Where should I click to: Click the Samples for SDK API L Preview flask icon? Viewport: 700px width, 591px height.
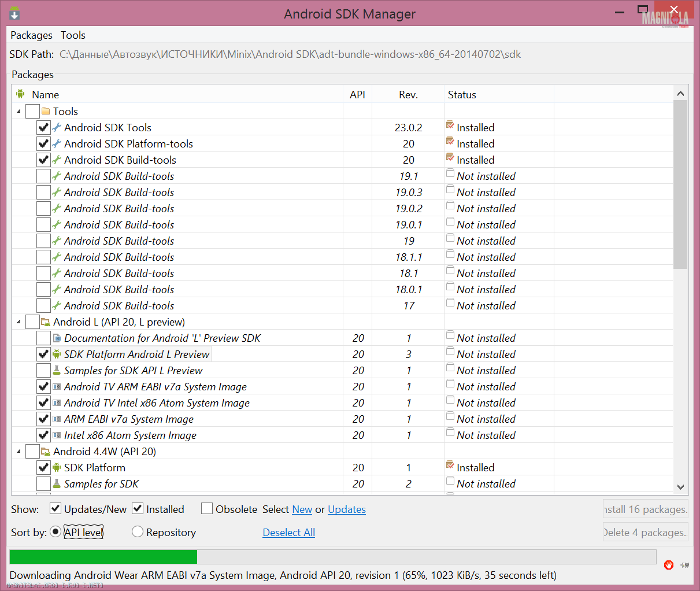(x=57, y=370)
